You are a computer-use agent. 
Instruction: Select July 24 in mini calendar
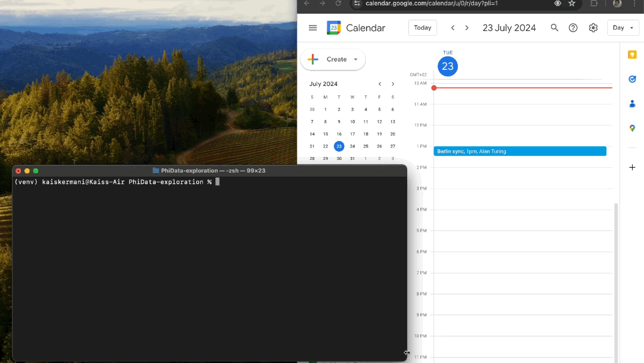pyautogui.click(x=352, y=146)
